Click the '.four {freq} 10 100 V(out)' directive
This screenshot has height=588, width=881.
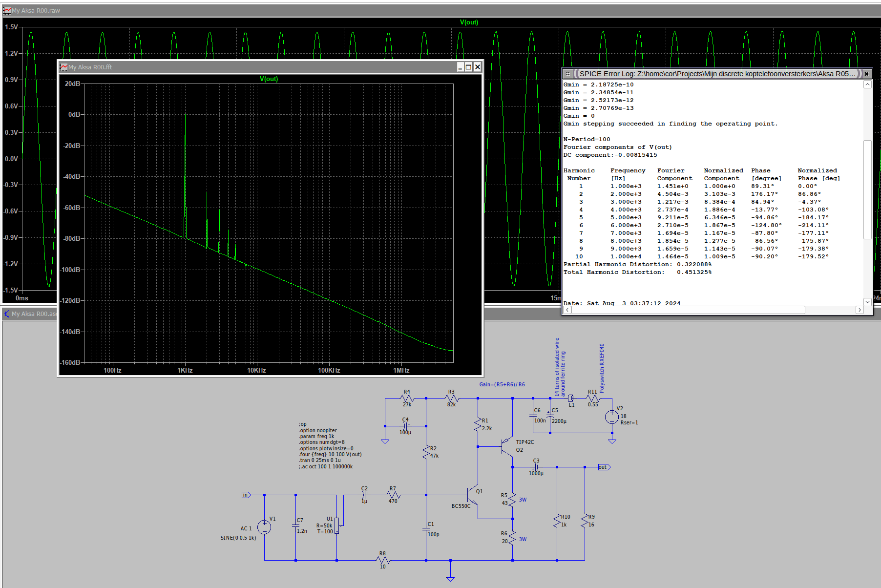coord(330,454)
